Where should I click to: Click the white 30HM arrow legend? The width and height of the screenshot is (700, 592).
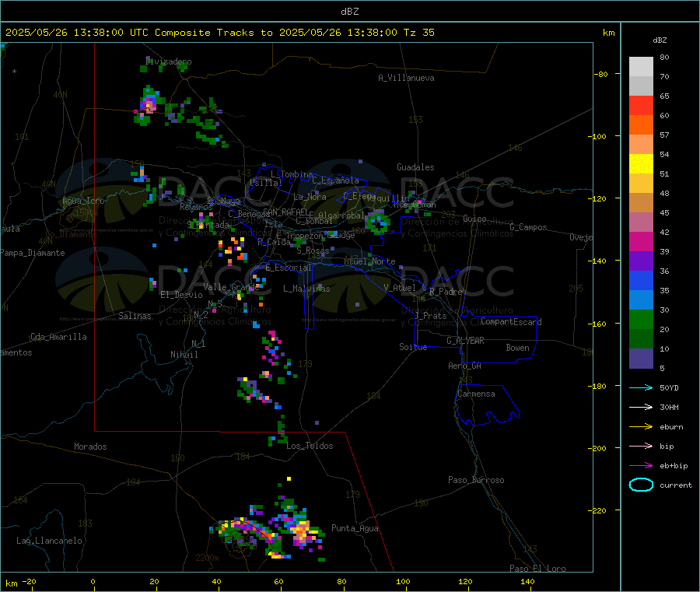coord(641,407)
